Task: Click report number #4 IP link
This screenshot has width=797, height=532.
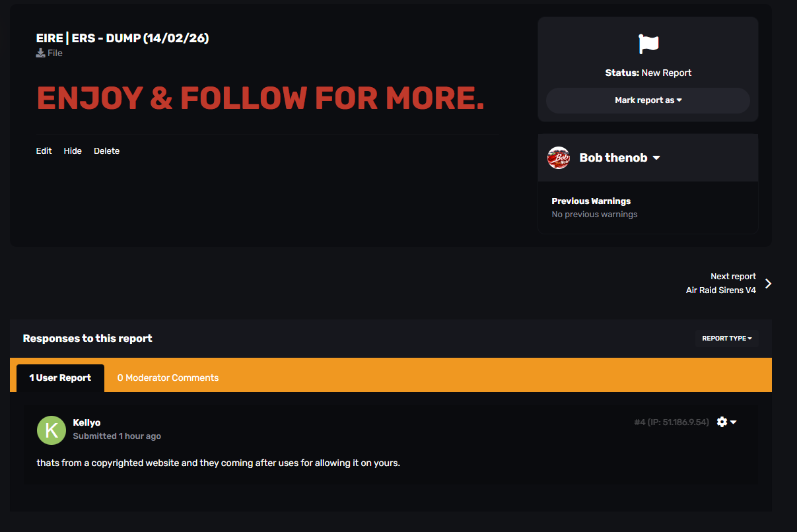Action: (672, 422)
